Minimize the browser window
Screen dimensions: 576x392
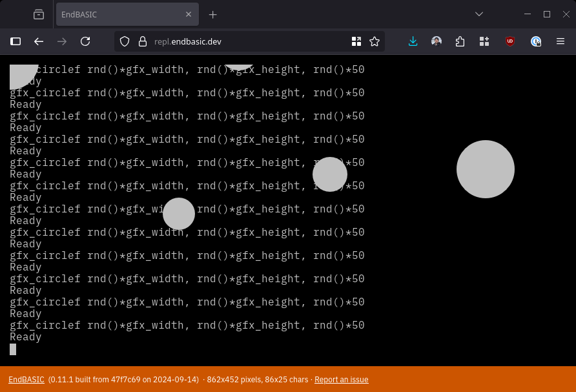(x=528, y=14)
